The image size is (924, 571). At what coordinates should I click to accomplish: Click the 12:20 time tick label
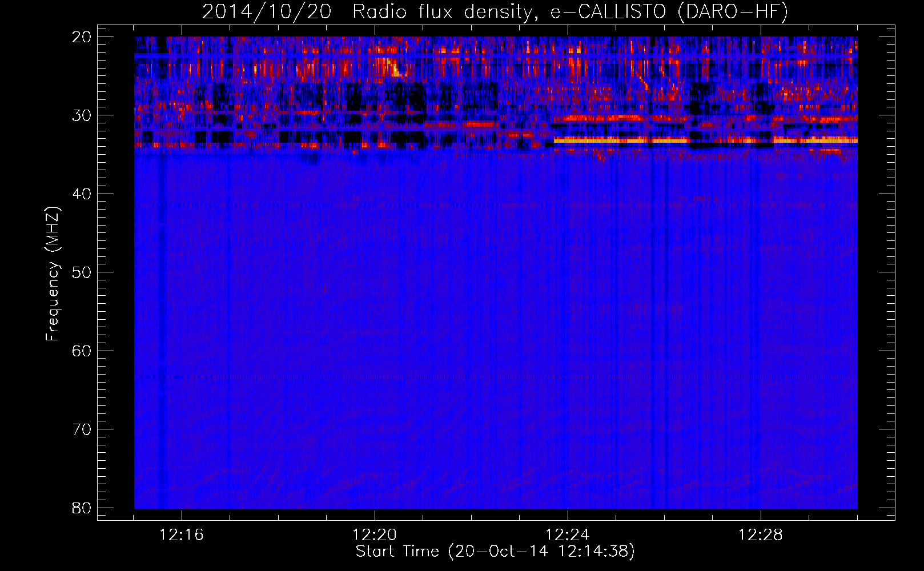(375, 535)
